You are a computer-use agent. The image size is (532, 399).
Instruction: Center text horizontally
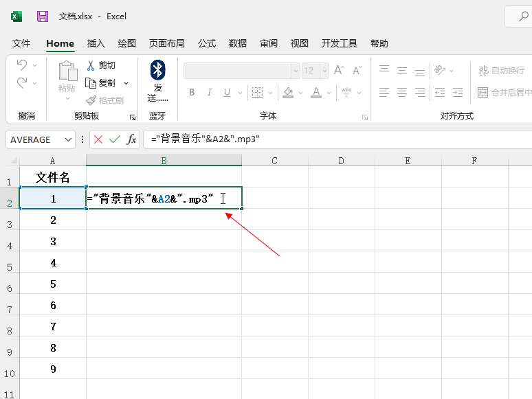[402, 92]
